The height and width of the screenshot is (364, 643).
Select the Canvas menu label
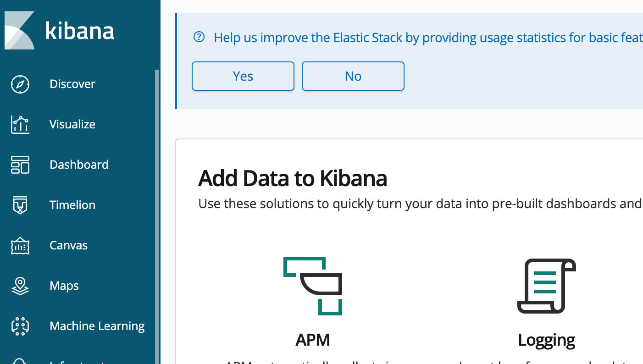68,245
